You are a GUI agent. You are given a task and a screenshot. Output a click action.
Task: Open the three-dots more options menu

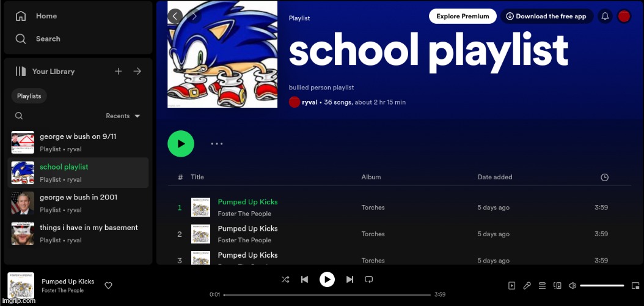[217, 144]
